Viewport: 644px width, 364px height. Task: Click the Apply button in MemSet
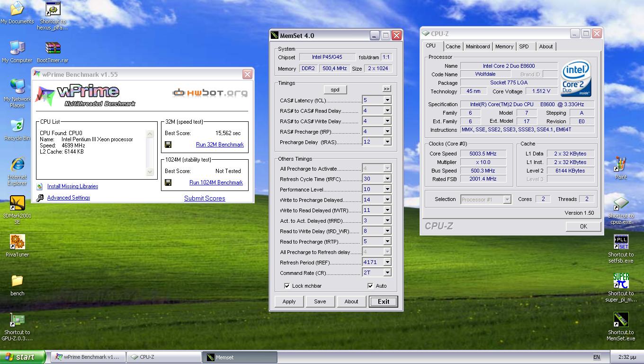(x=289, y=301)
